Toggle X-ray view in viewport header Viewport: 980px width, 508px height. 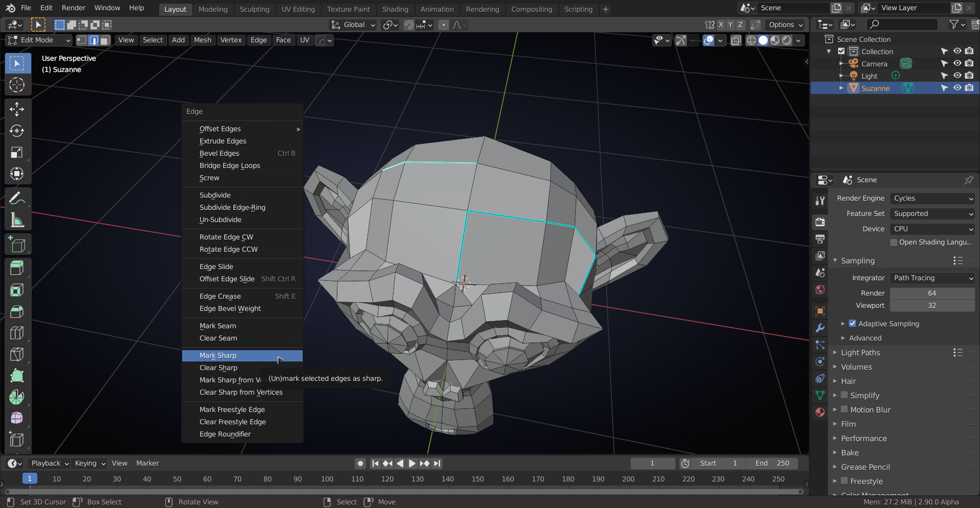click(736, 40)
